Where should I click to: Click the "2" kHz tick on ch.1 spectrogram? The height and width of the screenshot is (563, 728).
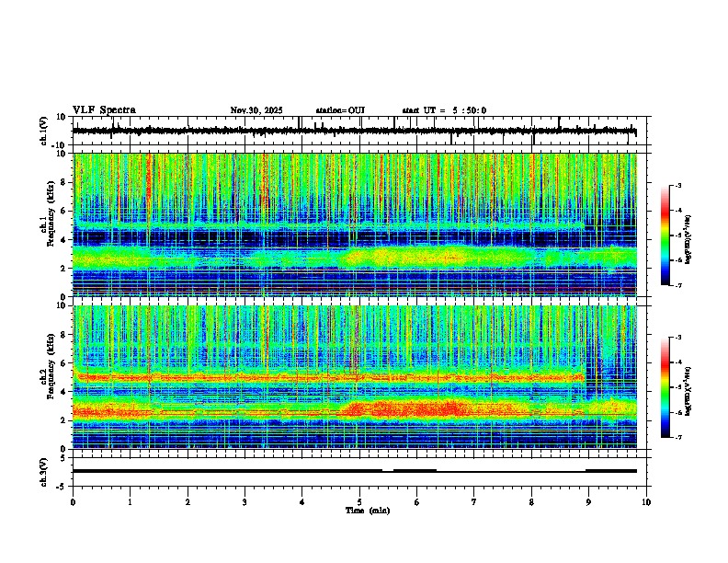pyautogui.click(x=64, y=268)
